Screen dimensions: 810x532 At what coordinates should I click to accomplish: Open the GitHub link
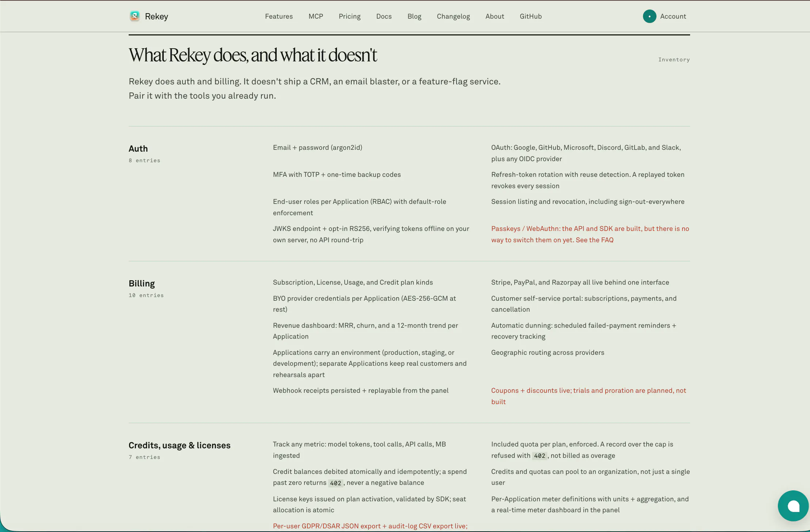pos(531,16)
